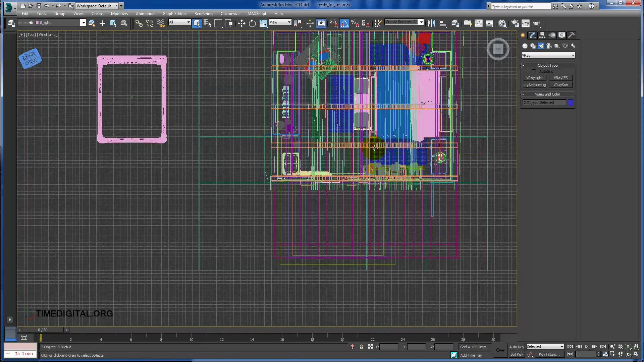644x362 pixels.
Task: Open the All selection filter dropdown
Action: point(189,22)
